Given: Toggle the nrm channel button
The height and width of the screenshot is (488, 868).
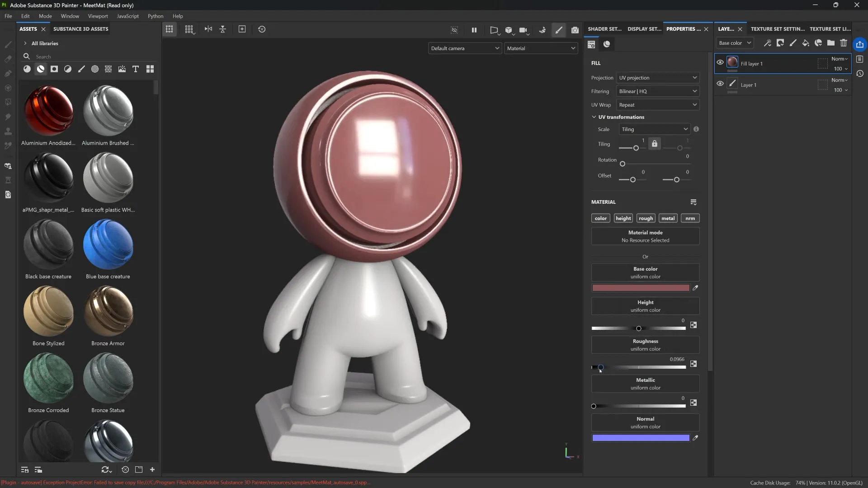Looking at the screenshot, I should [690, 218].
